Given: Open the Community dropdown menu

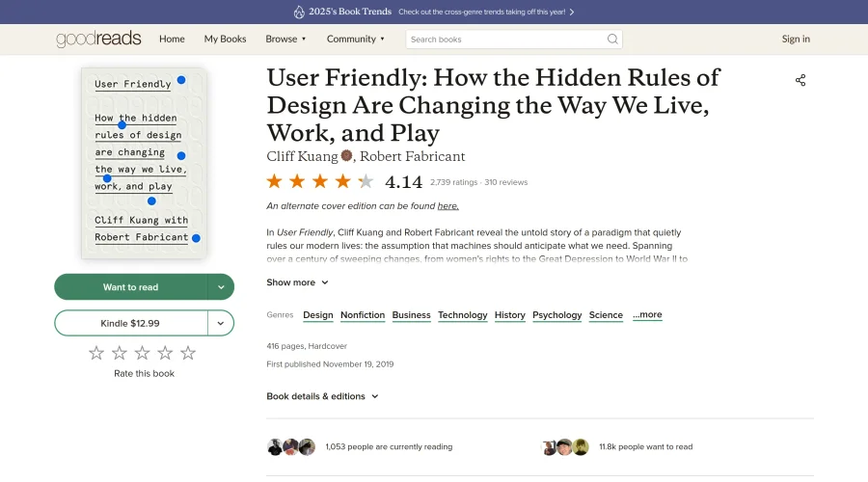Looking at the screenshot, I should click(x=355, y=39).
